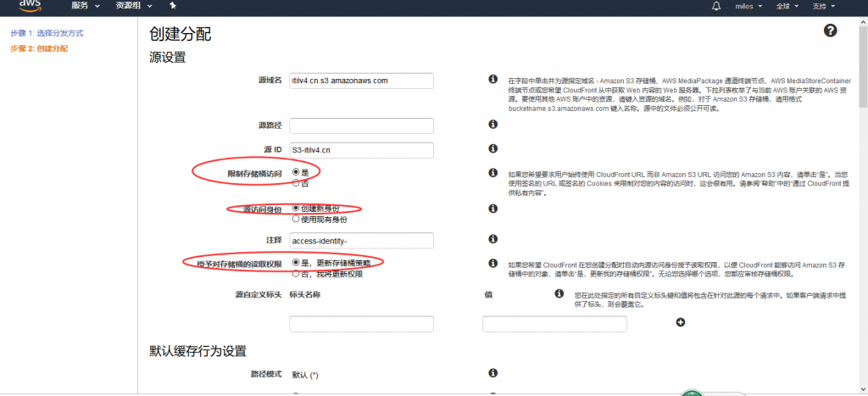868x396 pixels.
Task: Show info for 源域名 field
Action: point(492,79)
